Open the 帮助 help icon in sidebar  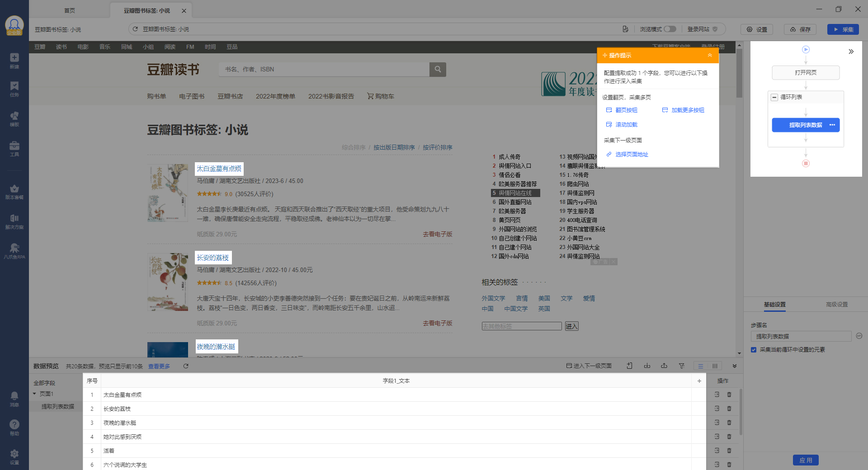tap(14, 428)
